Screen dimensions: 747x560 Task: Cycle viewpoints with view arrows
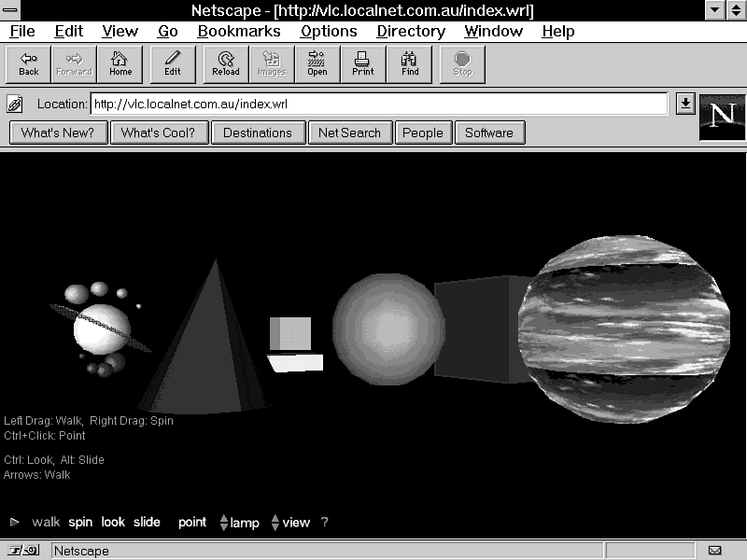pos(275,523)
